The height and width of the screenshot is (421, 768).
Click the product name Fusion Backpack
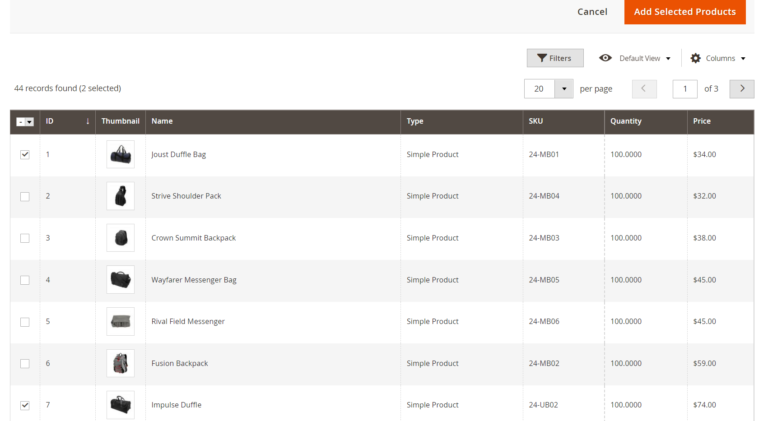tap(180, 363)
